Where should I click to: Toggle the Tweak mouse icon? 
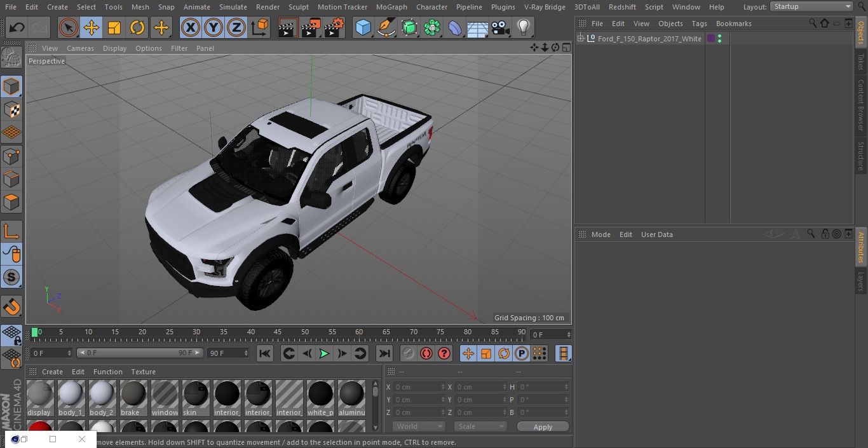click(x=11, y=254)
